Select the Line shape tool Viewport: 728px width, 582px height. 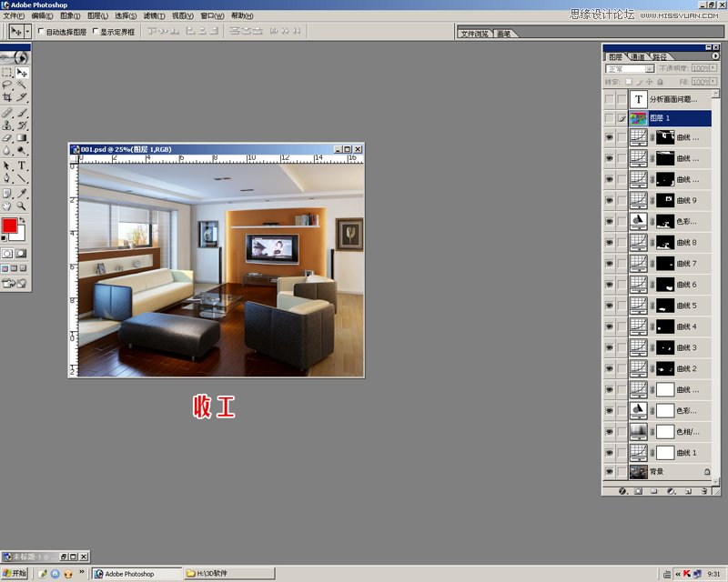(x=22, y=177)
